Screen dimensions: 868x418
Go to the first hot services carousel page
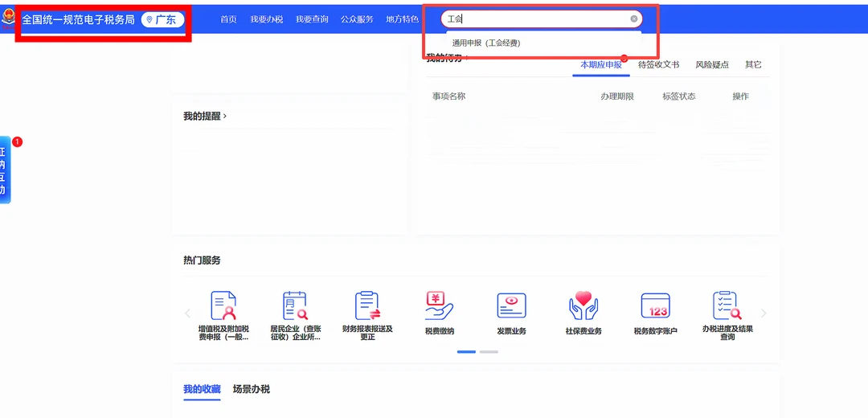pos(467,351)
